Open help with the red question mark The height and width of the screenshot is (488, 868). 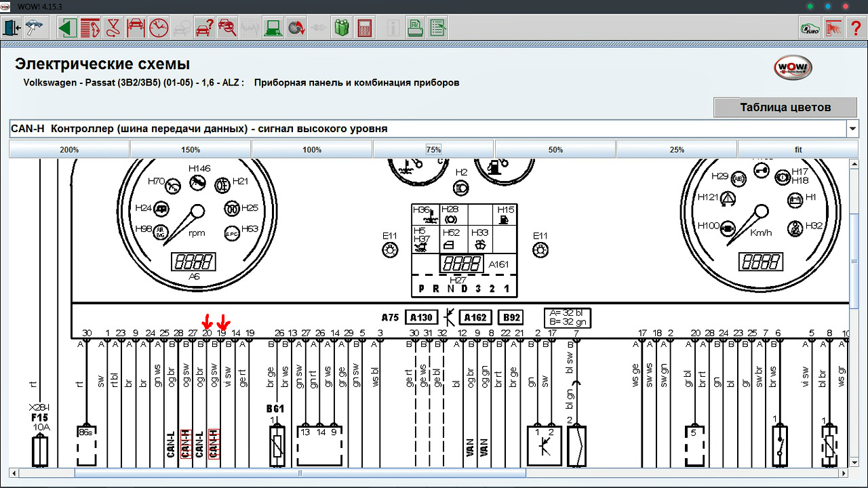point(855,28)
